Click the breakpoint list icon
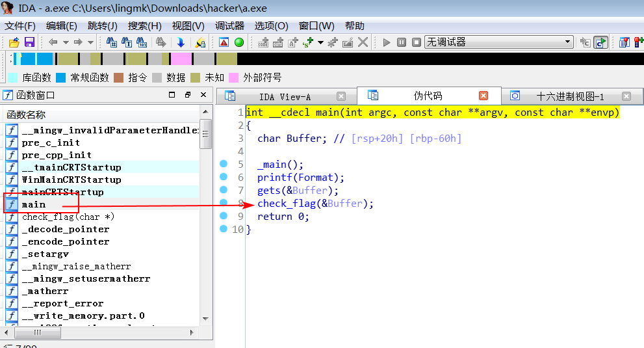Image resolution: width=644 pixels, height=348 pixels. 625,42
